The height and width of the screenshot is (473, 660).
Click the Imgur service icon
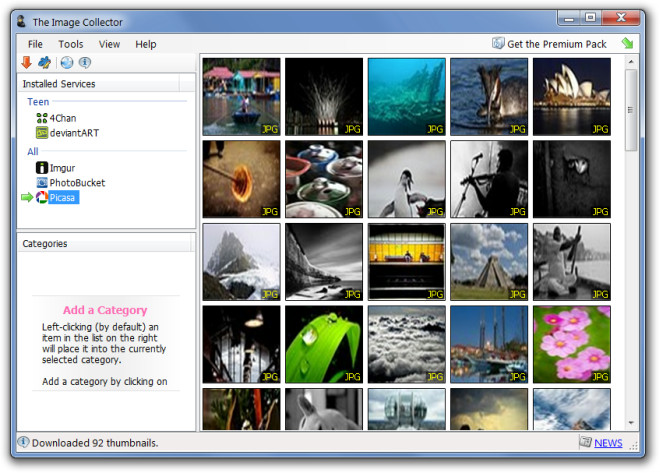point(42,167)
